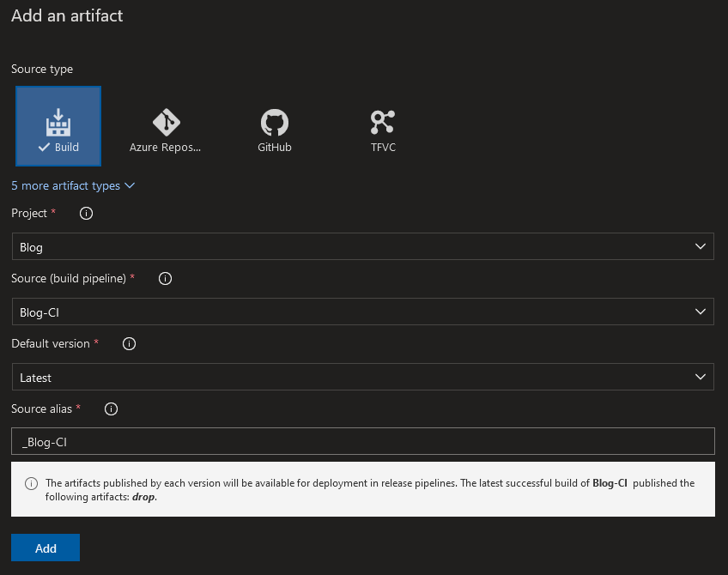
Task: Open the Project dropdown showing Blog
Action: [363, 246]
